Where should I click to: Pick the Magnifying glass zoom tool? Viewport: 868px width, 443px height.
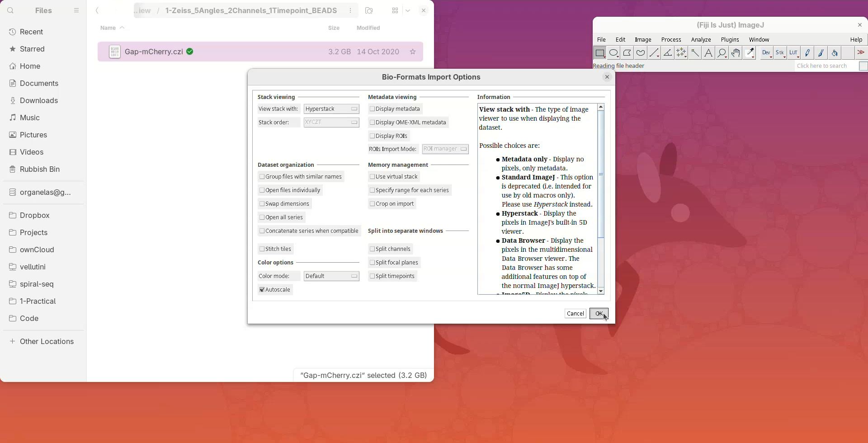722,53
